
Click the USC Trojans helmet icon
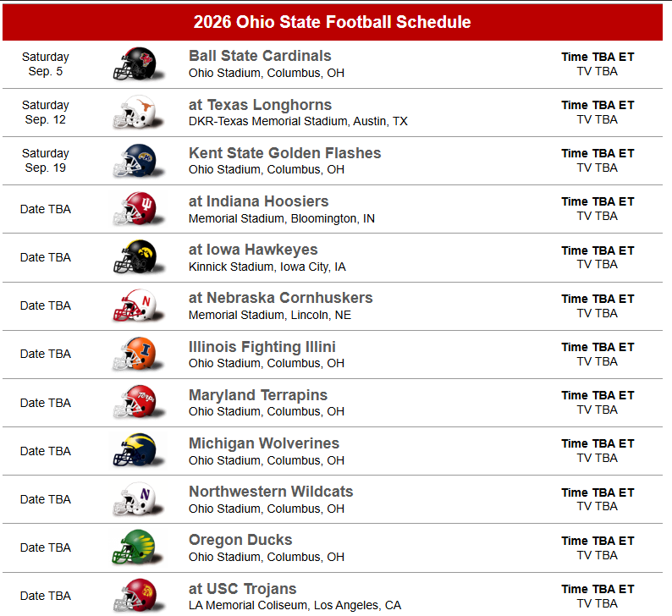point(134,596)
